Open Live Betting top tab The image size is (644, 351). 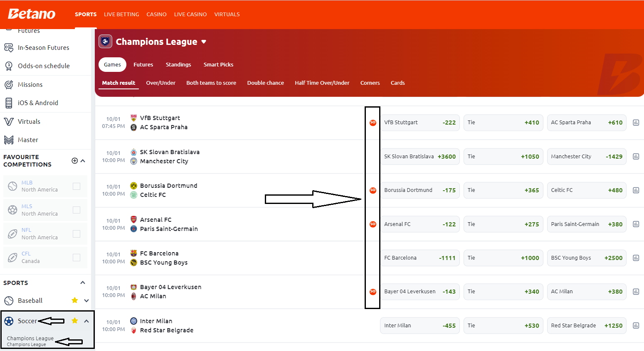pyautogui.click(x=121, y=14)
